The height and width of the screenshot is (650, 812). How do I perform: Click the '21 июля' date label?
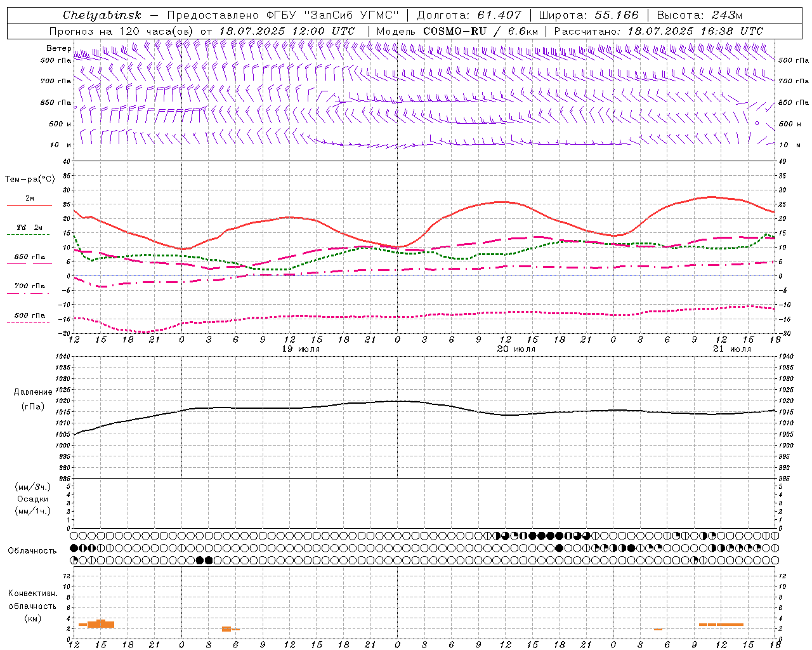pos(732,349)
